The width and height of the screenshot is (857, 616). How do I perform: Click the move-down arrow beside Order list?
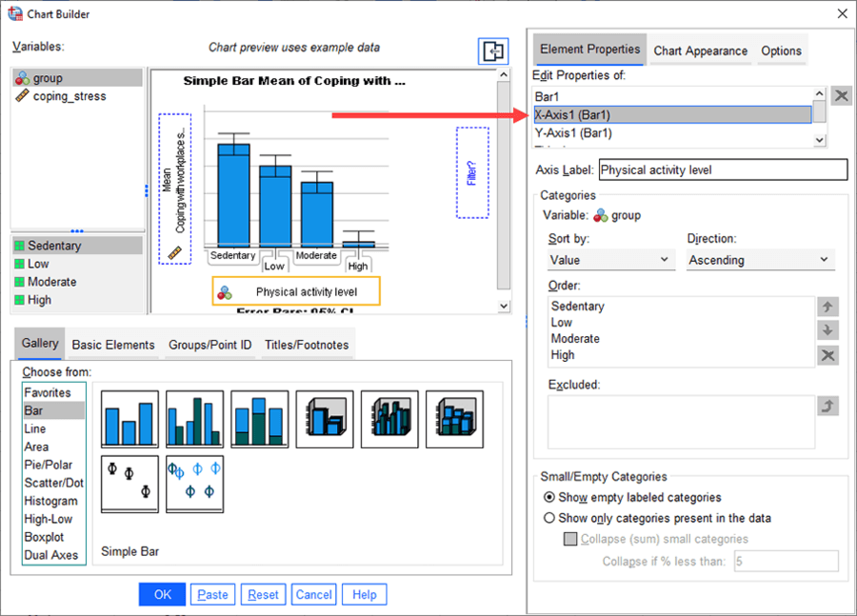tap(828, 330)
